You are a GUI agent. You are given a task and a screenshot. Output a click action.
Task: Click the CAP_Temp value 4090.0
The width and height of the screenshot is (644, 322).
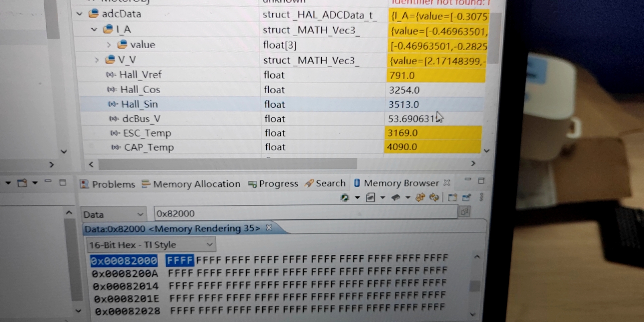click(402, 147)
